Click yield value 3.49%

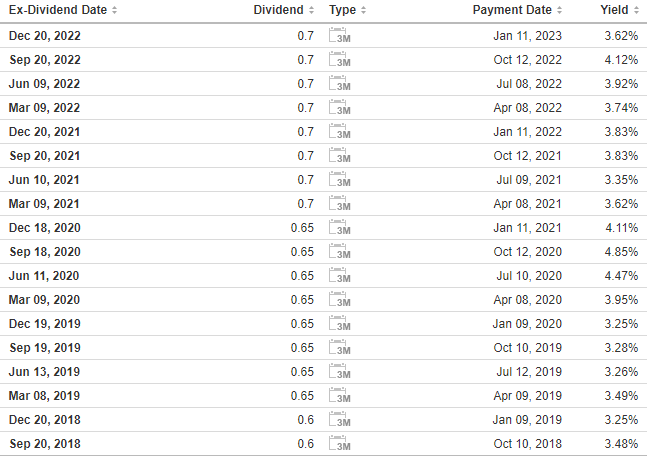(621, 396)
